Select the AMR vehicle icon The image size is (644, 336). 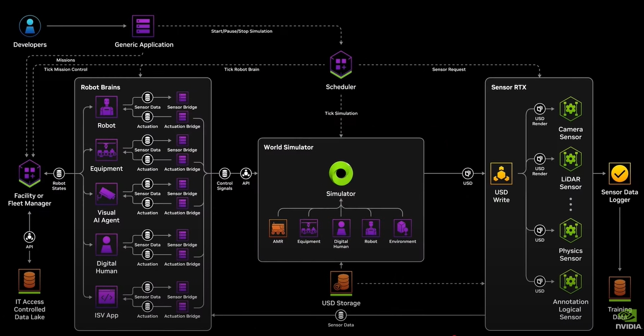point(278,228)
